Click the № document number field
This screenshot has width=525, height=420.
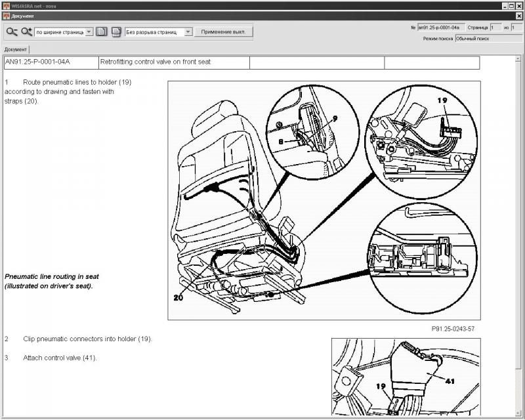click(x=441, y=28)
